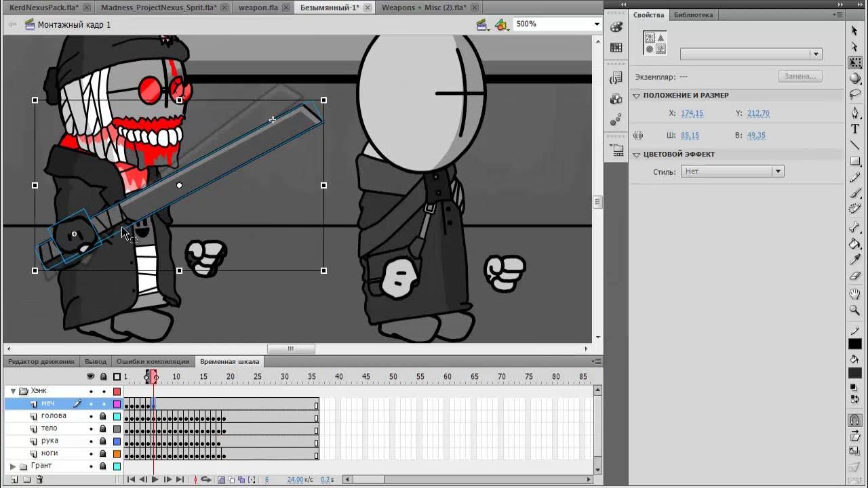Open the Project panel icon
Viewport: 868px width, 488px height.
(x=616, y=150)
